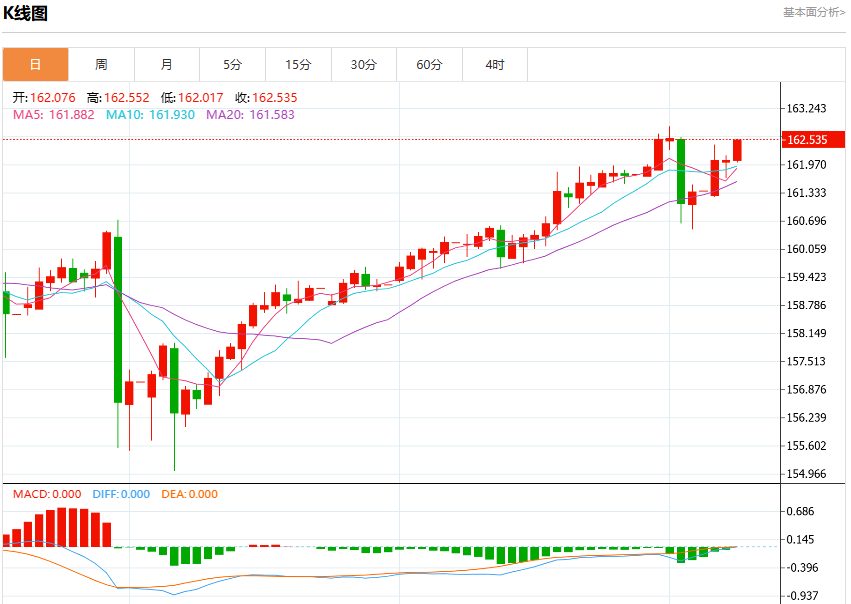The height and width of the screenshot is (604, 851).
Task: Open the 基本面分析 link
Action: click(814, 12)
